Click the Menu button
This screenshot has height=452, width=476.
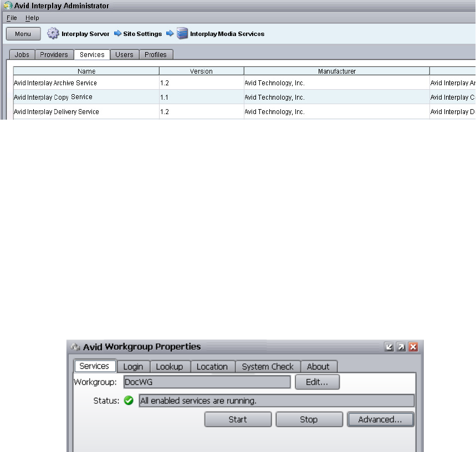pyautogui.click(x=23, y=34)
